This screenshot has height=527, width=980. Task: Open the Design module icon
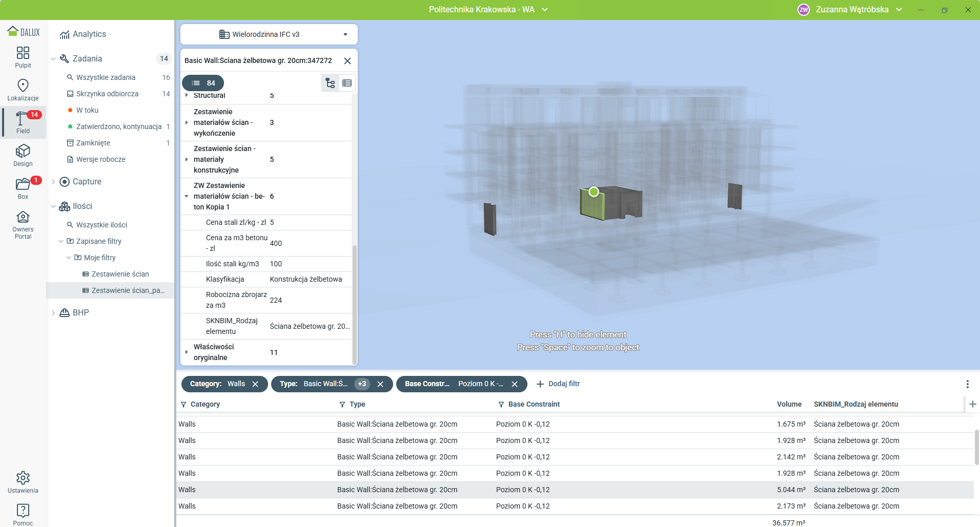point(23,155)
